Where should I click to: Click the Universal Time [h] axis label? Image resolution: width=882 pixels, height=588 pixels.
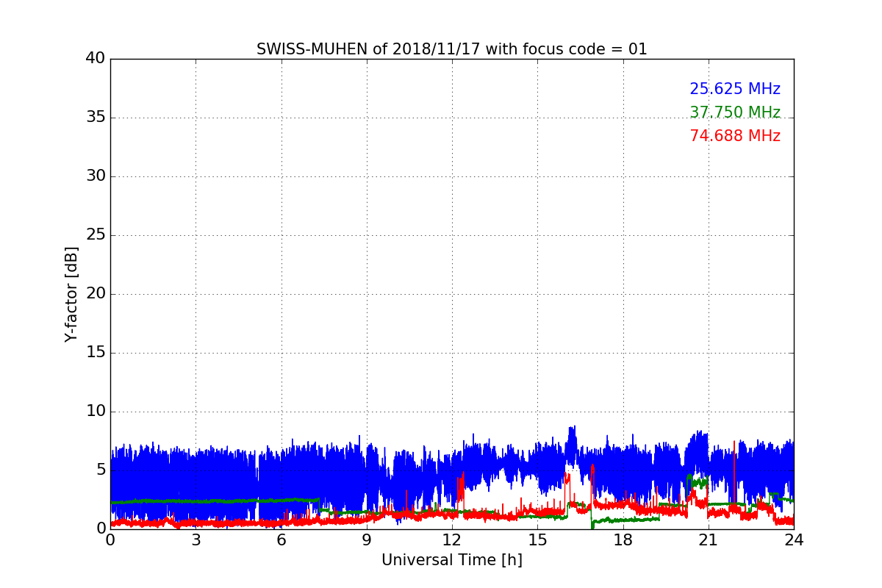tap(452, 560)
